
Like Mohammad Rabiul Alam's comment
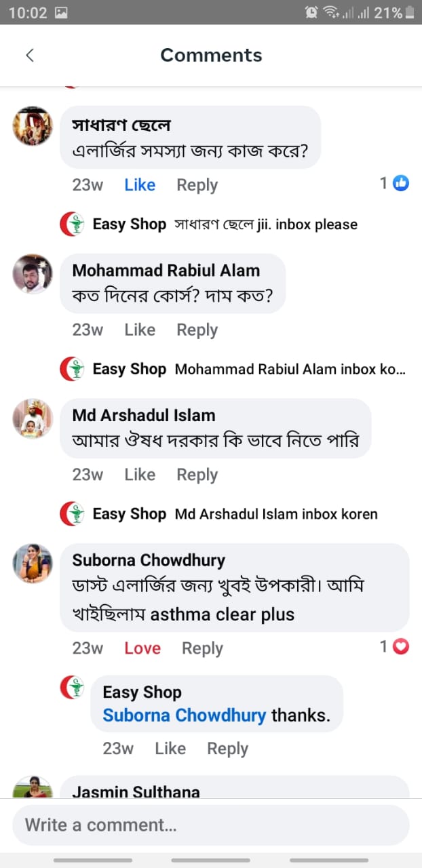pyautogui.click(x=140, y=330)
